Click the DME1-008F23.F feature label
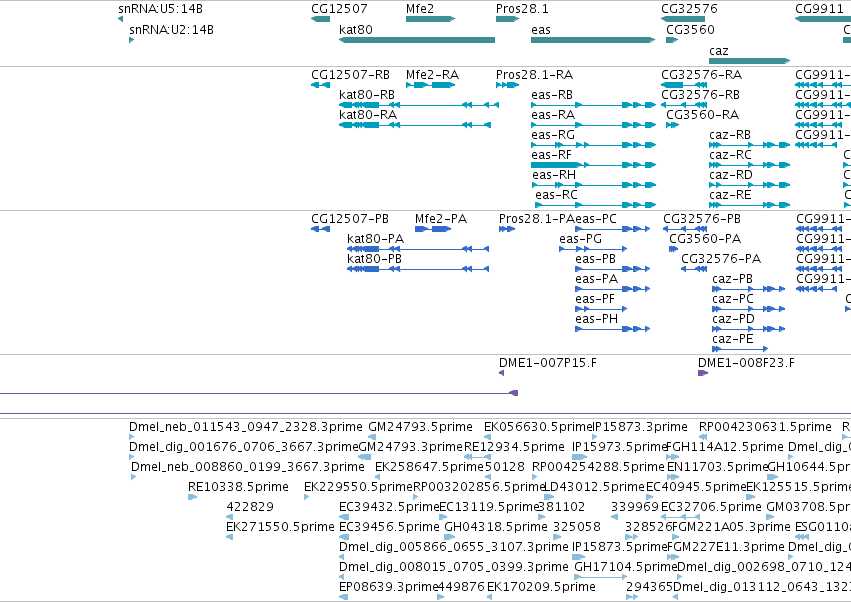 point(746,363)
